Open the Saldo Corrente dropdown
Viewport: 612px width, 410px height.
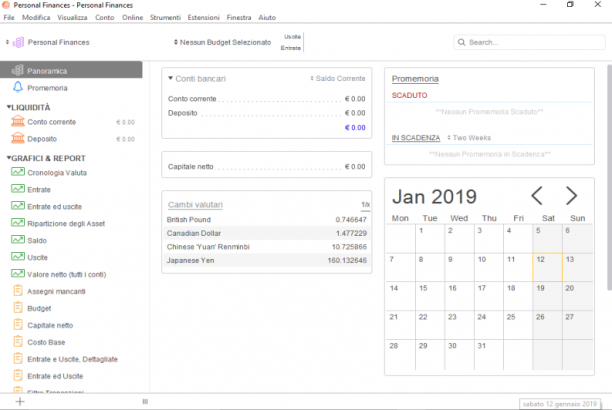pos(338,78)
